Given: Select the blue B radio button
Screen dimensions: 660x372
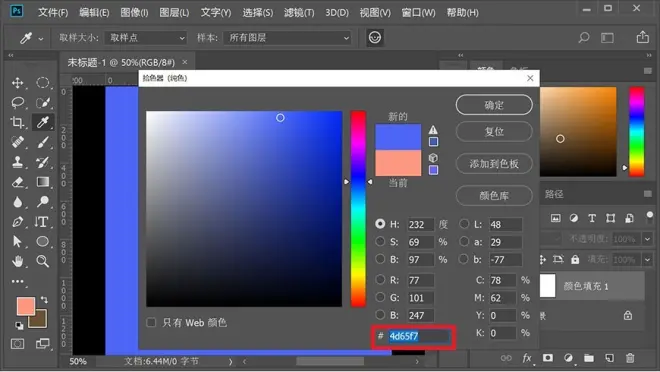Looking at the screenshot, I should pyautogui.click(x=380, y=315).
